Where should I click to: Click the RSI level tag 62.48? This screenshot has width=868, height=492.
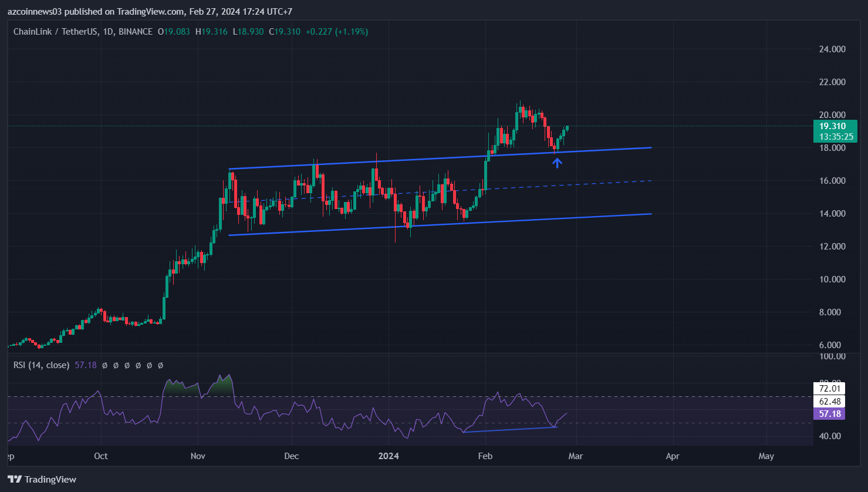[x=830, y=402]
